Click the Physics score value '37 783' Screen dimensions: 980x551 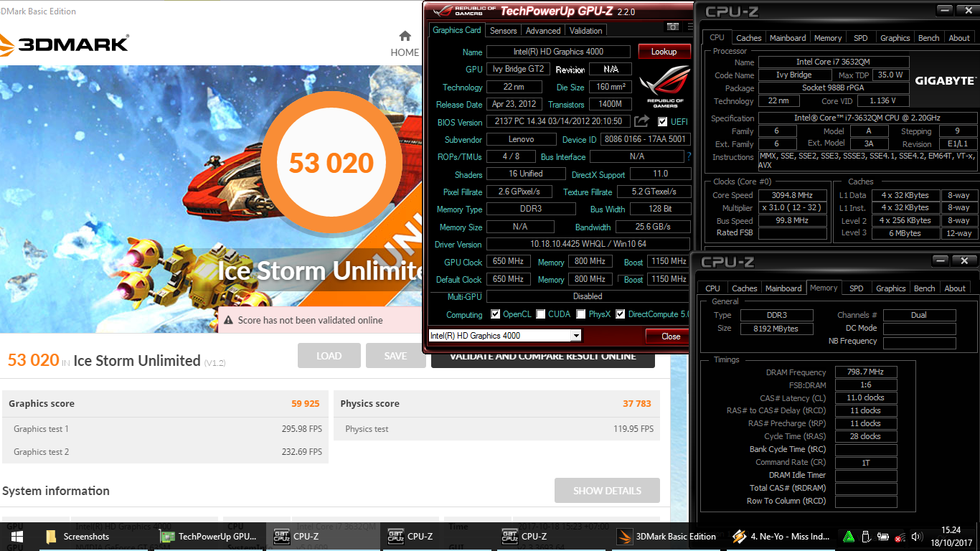click(637, 404)
